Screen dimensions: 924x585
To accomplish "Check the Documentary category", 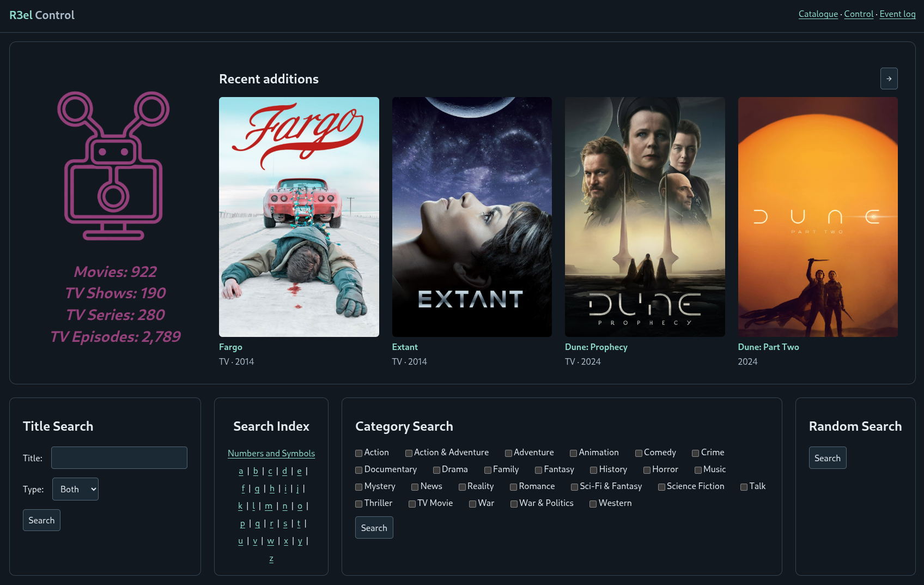I will click(x=358, y=470).
